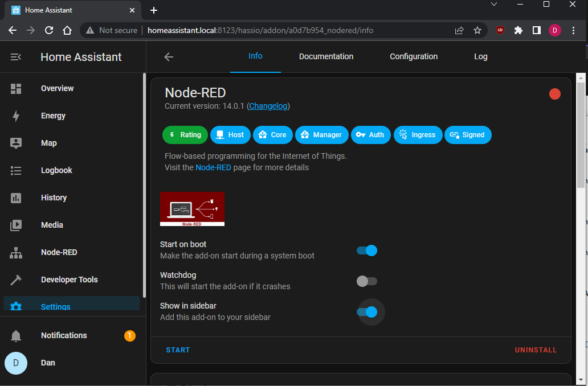The height and width of the screenshot is (386, 588).
Task: Open Energy panel in sidebar
Action: [x=71, y=116]
